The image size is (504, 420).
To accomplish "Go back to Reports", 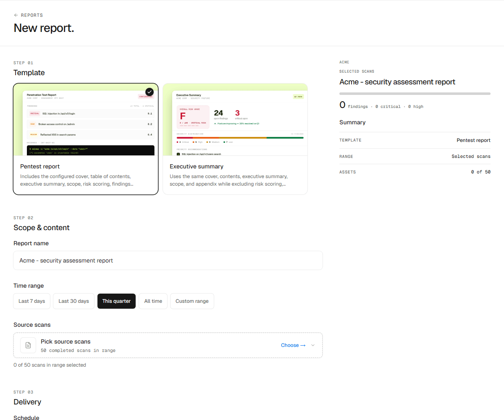I will pyautogui.click(x=28, y=15).
